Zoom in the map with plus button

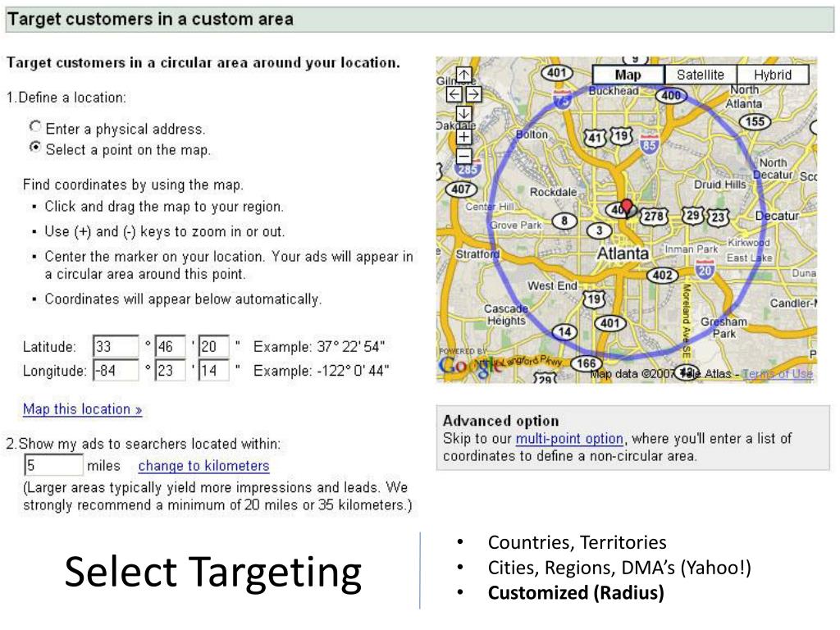464,137
